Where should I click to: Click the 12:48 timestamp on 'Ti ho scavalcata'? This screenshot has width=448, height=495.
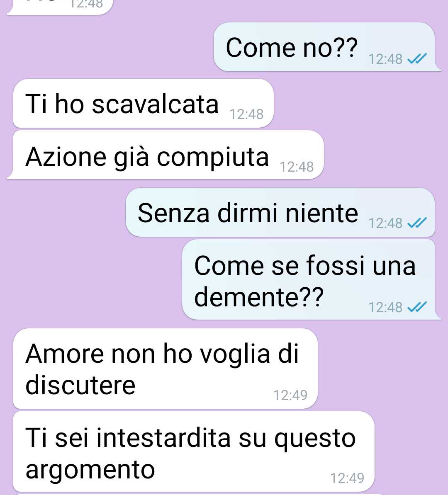246,114
